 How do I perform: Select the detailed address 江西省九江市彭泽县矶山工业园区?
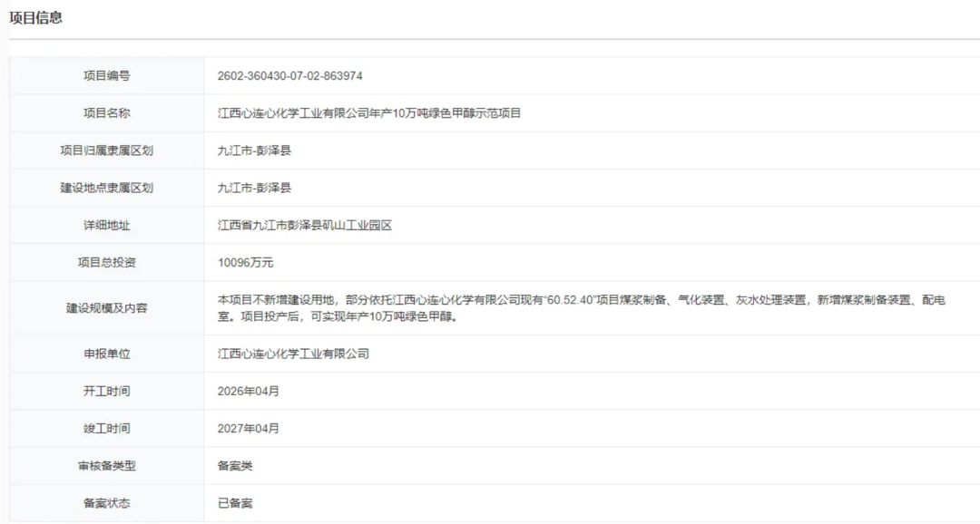click(x=304, y=225)
